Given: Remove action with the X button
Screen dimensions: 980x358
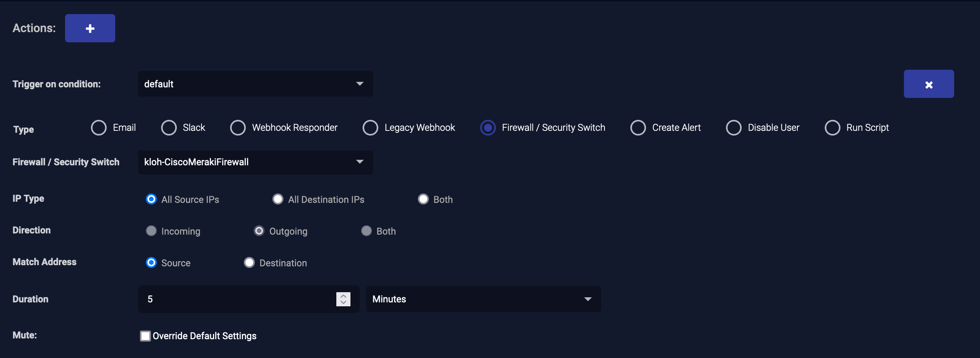Looking at the screenshot, I should pyautogui.click(x=928, y=84).
